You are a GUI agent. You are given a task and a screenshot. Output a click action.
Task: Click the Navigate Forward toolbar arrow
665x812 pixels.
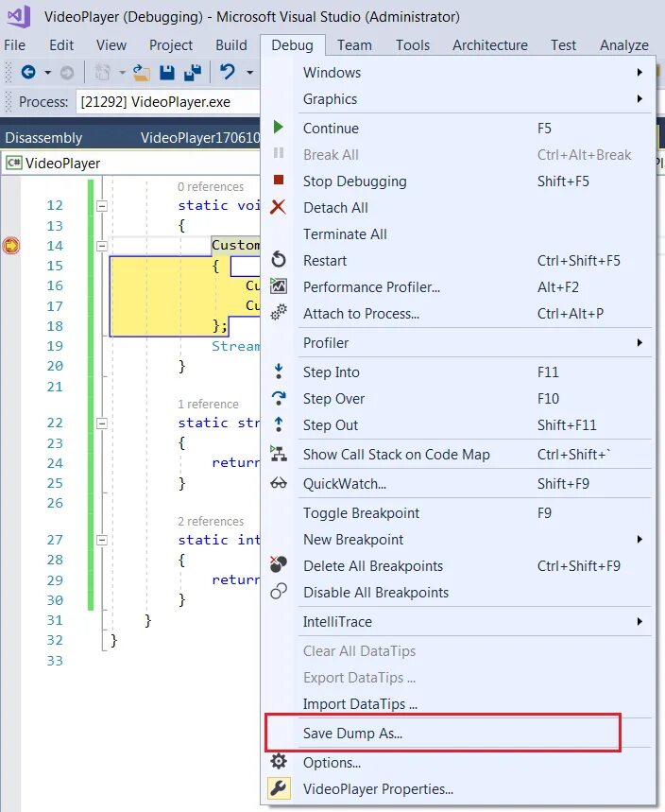(x=67, y=73)
